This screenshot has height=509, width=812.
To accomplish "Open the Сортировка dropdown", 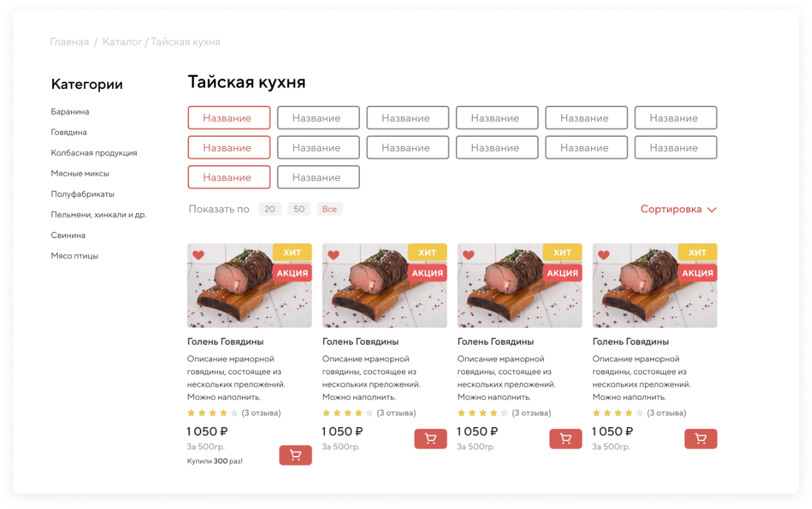I will tap(678, 208).
